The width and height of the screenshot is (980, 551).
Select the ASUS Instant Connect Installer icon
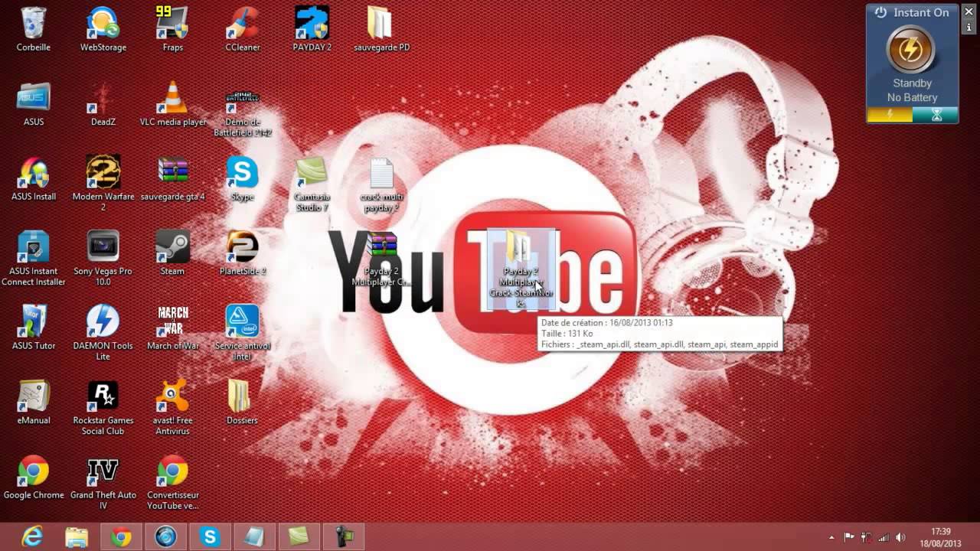point(34,259)
